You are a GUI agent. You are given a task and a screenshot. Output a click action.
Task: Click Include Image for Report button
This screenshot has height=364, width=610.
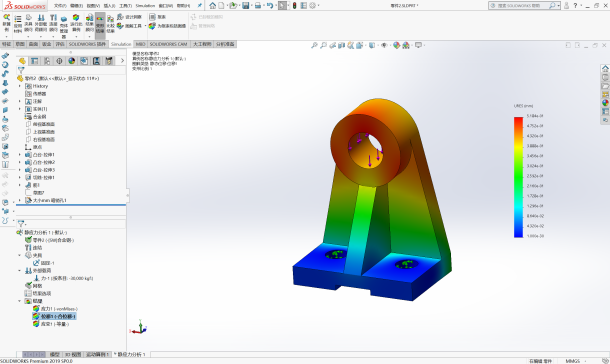[167, 26]
